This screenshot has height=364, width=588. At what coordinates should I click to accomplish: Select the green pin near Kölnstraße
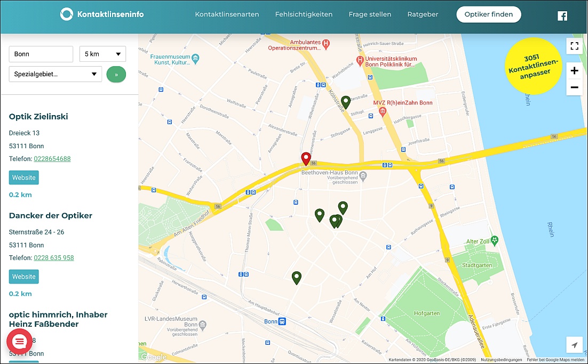(346, 102)
